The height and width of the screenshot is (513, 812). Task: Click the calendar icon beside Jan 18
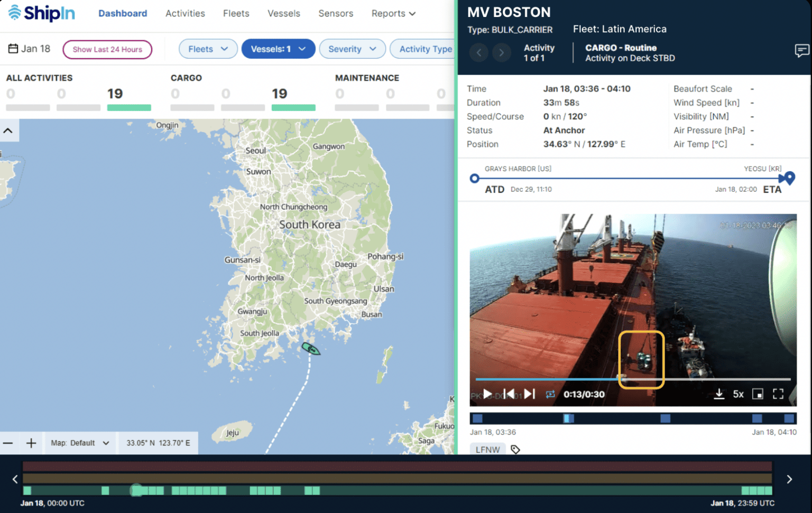12,48
